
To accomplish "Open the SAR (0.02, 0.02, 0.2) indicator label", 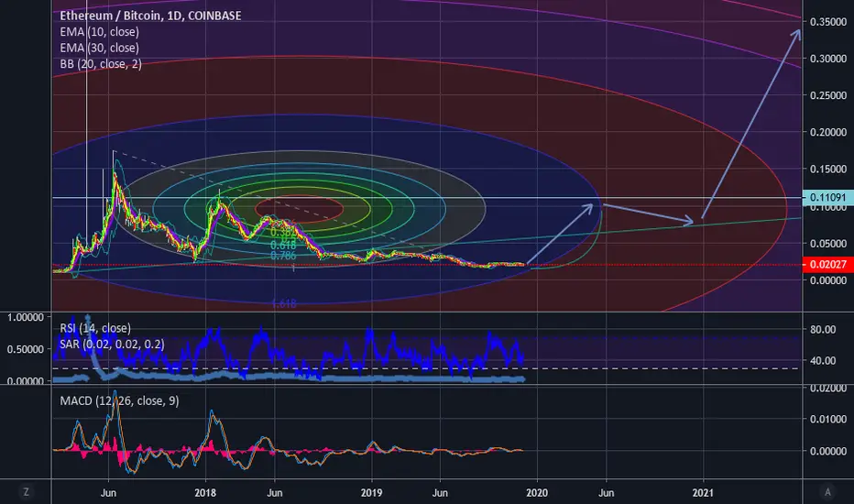I will (x=112, y=344).
